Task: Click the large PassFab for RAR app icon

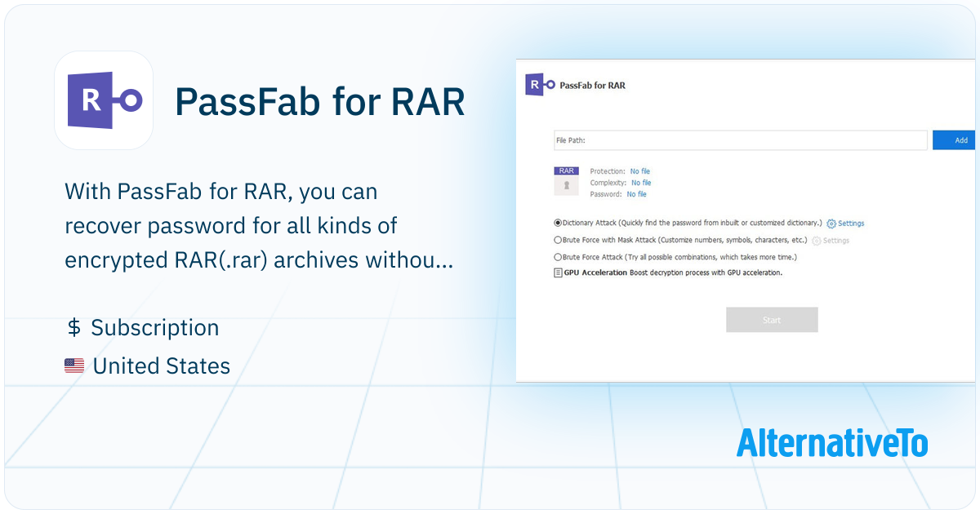Action: coord(104,100)
